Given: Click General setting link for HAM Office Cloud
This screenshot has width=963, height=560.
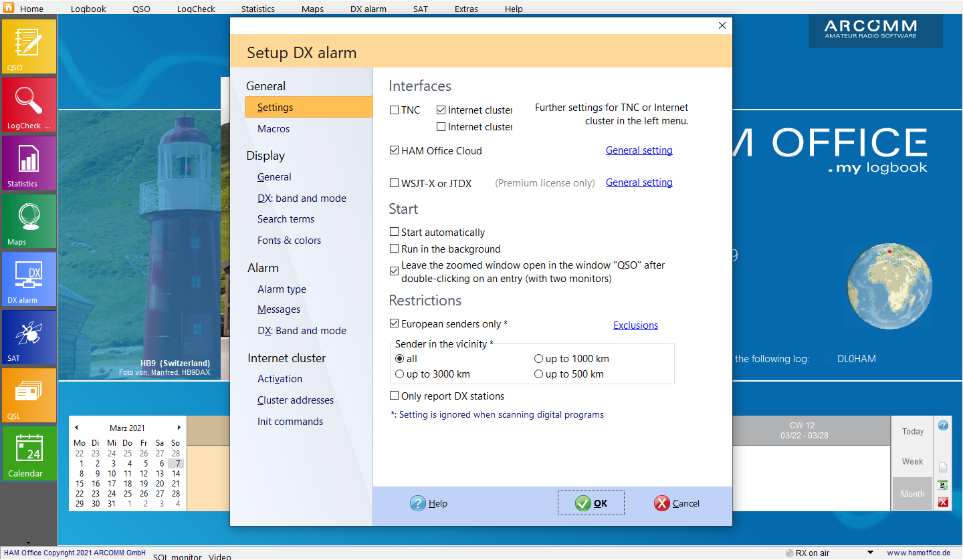Looking at the screenshot, I should click(x=639, y=150).
